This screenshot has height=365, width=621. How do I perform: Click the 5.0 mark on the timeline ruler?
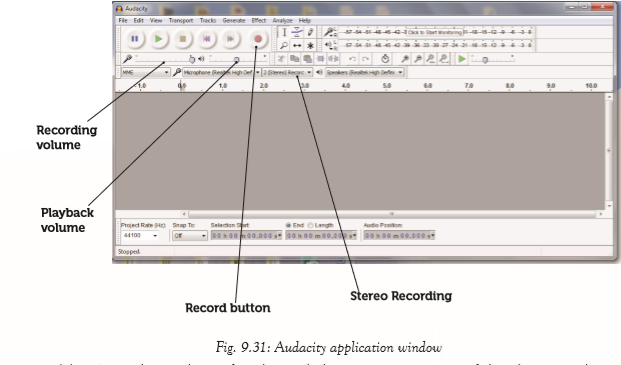click(387, 86)
